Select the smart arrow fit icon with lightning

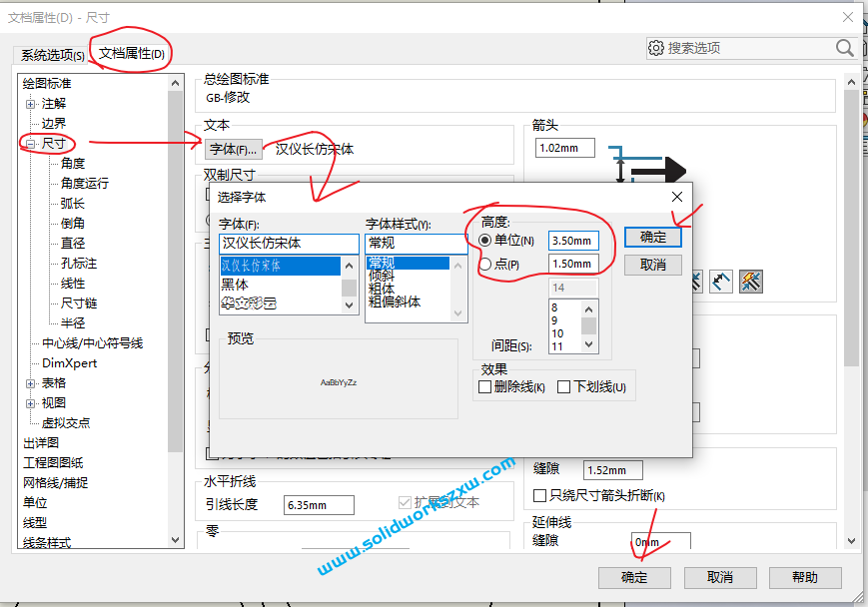coord(749,282)
